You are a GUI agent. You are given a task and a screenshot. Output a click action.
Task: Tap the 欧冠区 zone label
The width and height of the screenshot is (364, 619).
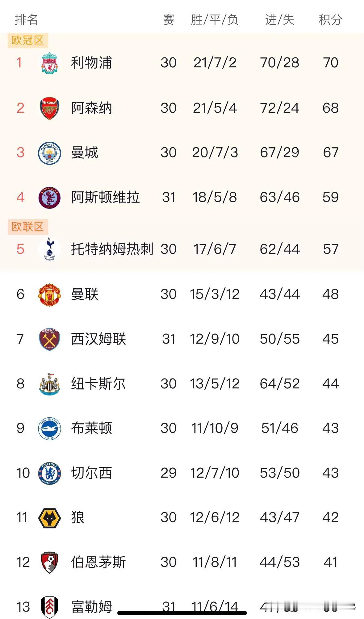(x=28, y=40)
